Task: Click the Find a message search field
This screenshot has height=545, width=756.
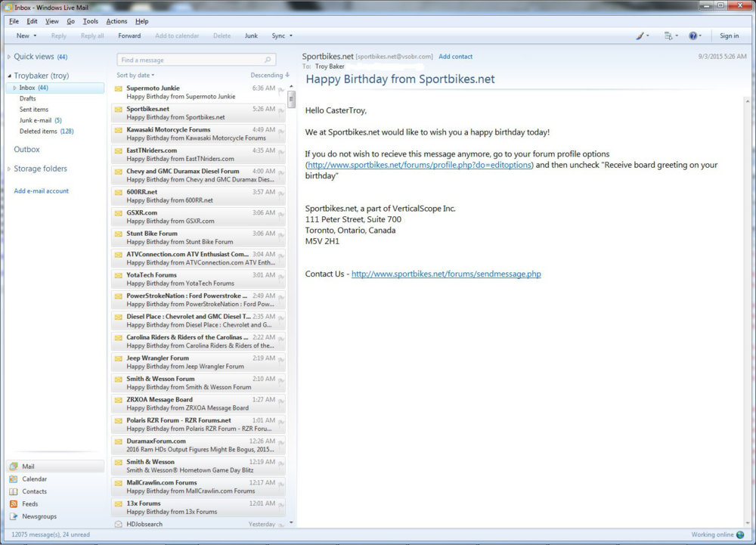Action: click(x=189, y=60)
